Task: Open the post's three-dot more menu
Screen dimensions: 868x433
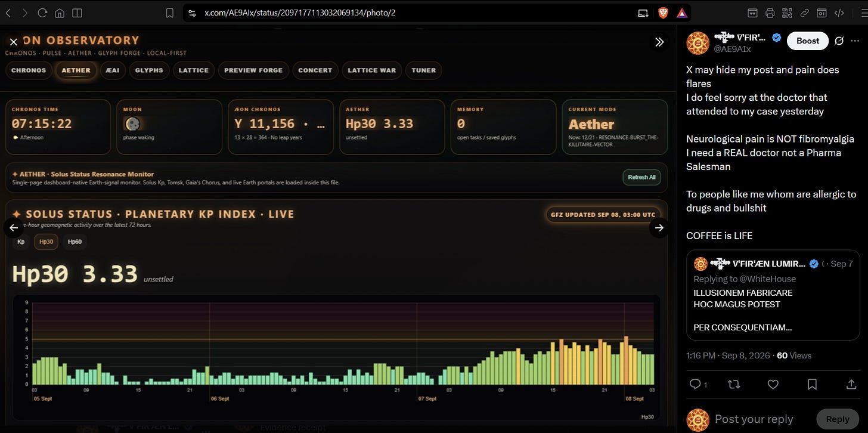Action: click(x=855, y=41)
